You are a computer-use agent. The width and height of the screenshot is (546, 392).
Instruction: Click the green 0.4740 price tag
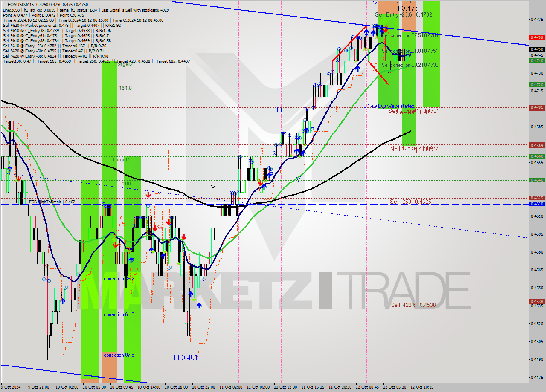pos(537,61)
